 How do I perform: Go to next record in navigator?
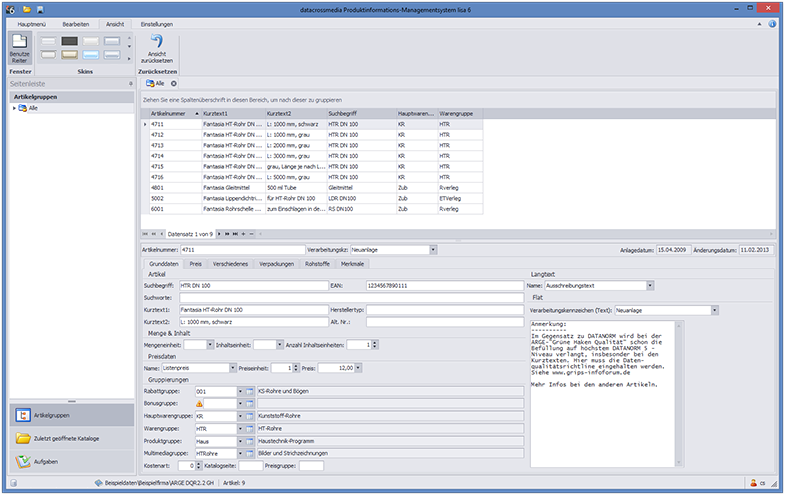(x=219, y=234)
